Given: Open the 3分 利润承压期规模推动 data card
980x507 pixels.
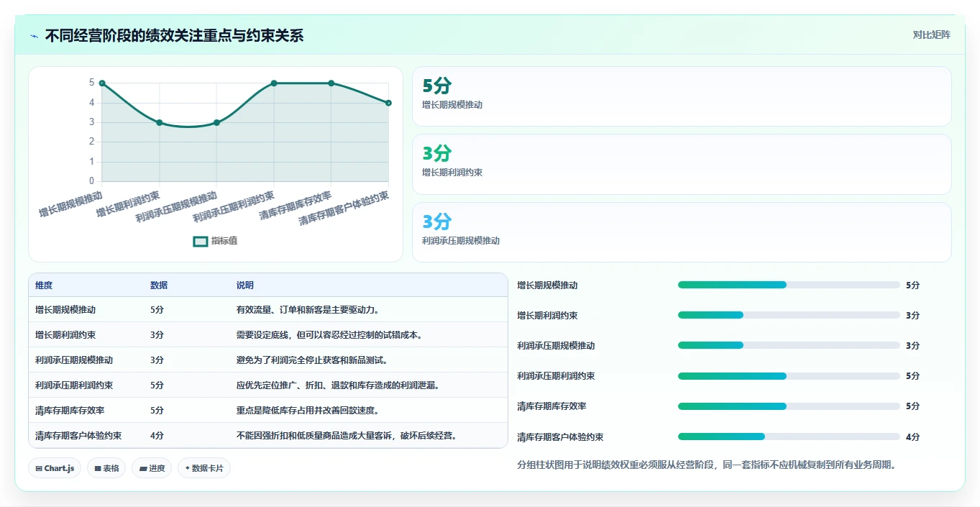Looking at the screenshot, I should click(682, 232).
